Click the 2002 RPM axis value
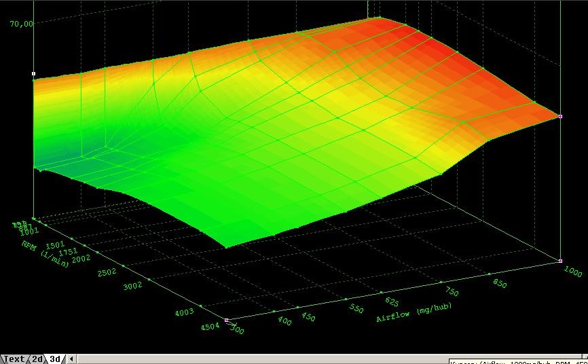This screenshot has height=364, width=588. 81,259
